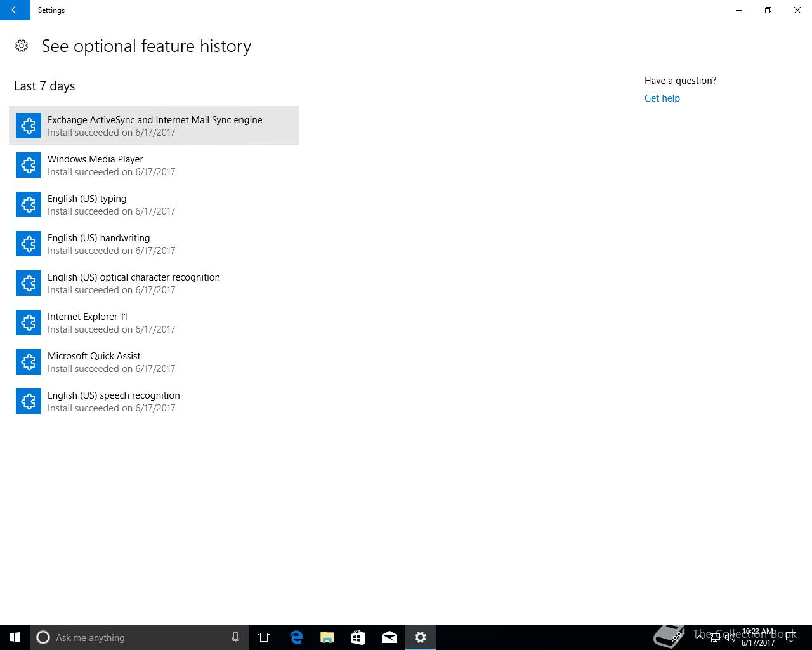The width and height of the screenshot is (812, 650).
Task: Click the English (US) handwriting feature icon
Action: [x=29, y=244]
